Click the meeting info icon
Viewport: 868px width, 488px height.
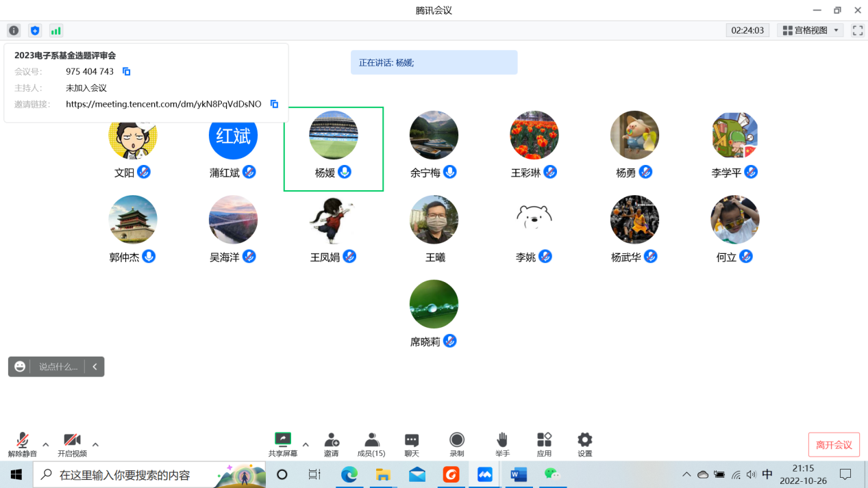(14, 31)
